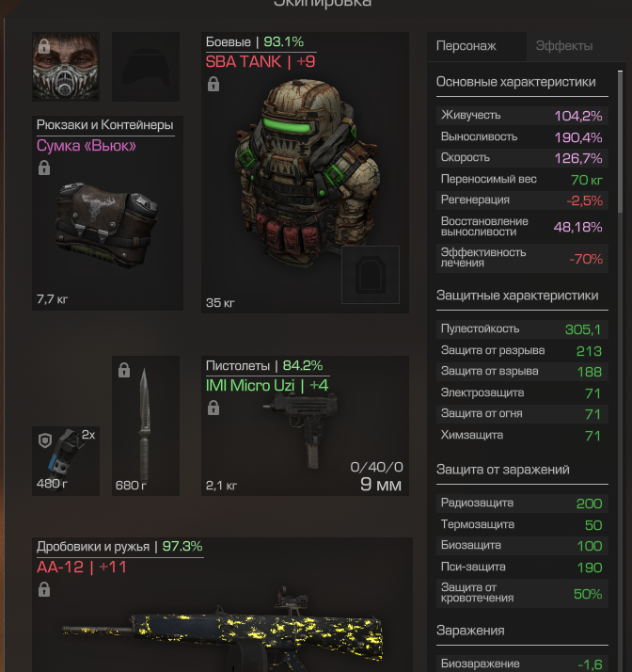Click the lock icon on AA-12
This screenshot has width=632, height=672.
(x=44, y=590)
